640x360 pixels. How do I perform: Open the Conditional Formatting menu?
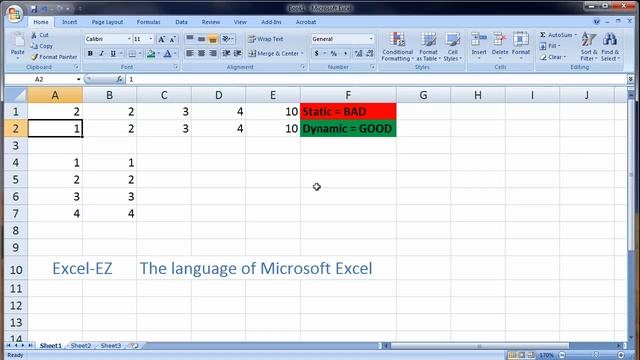point(397,47)
